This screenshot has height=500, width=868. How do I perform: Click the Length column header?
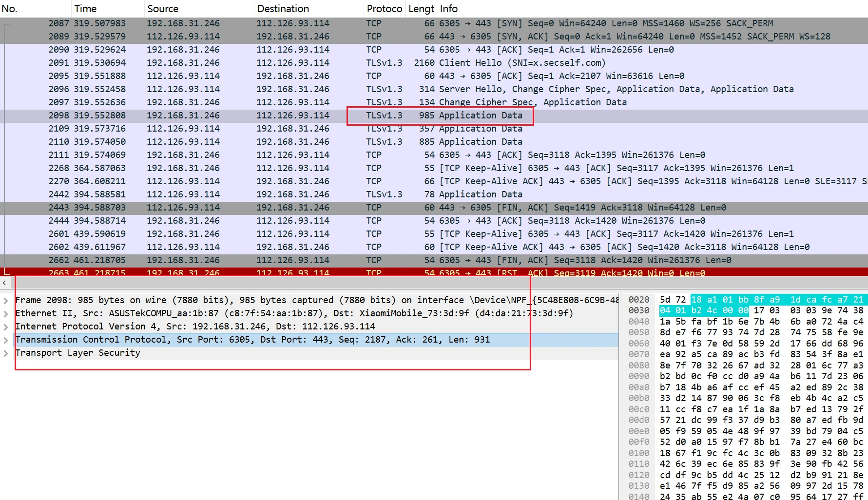421,9
